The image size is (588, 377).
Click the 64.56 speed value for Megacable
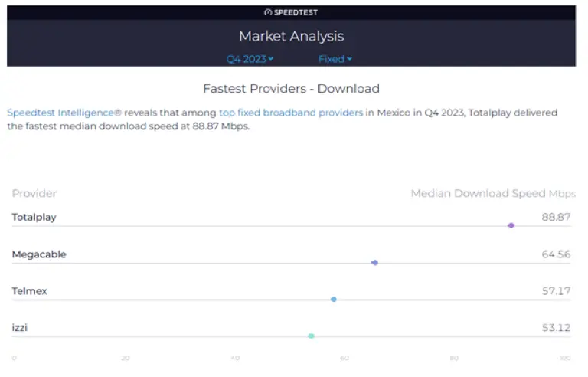pos(556,254)
